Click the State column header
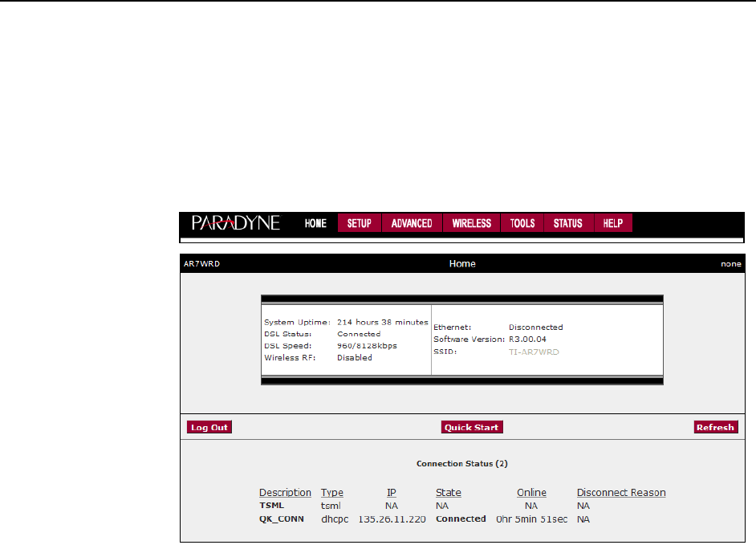Viewport: 756px width, 545px height. point(449,493)
